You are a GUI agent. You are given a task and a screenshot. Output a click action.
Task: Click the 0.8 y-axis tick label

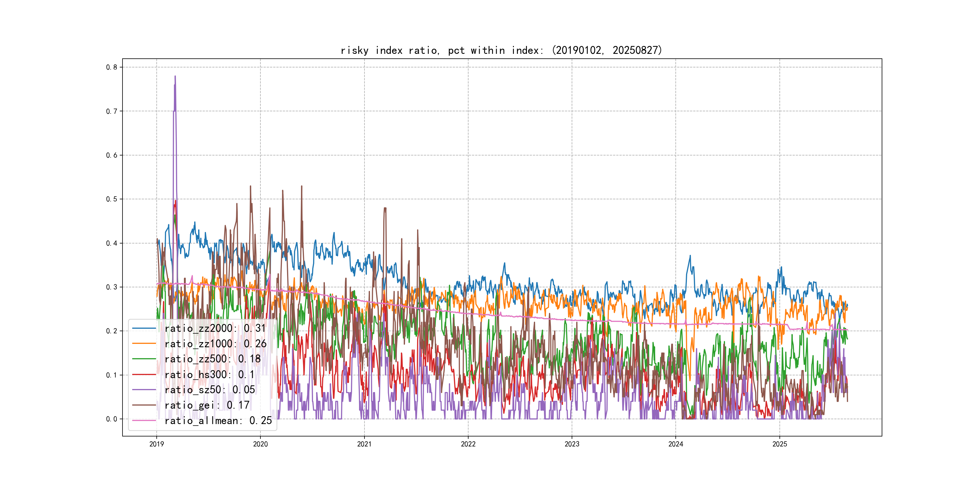(112, 67)
